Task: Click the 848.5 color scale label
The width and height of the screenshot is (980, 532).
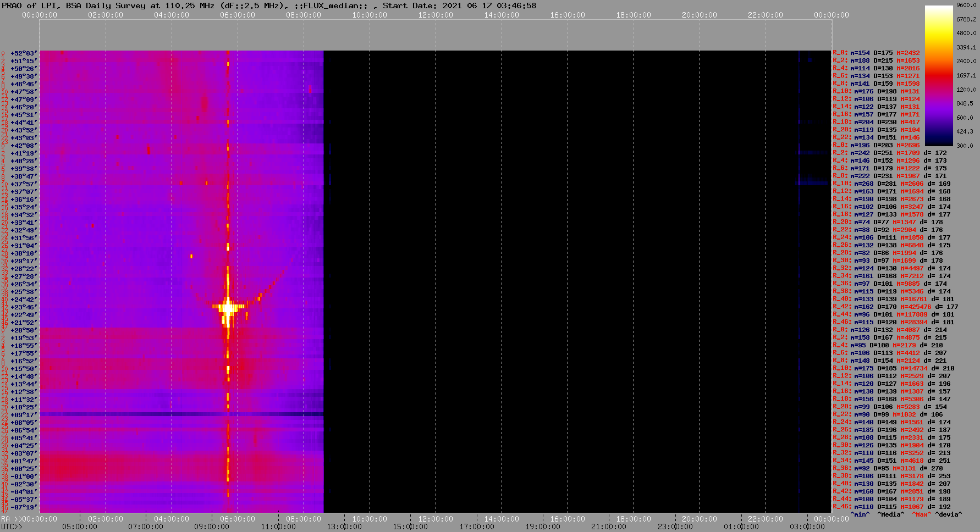Action: (965, 103)
